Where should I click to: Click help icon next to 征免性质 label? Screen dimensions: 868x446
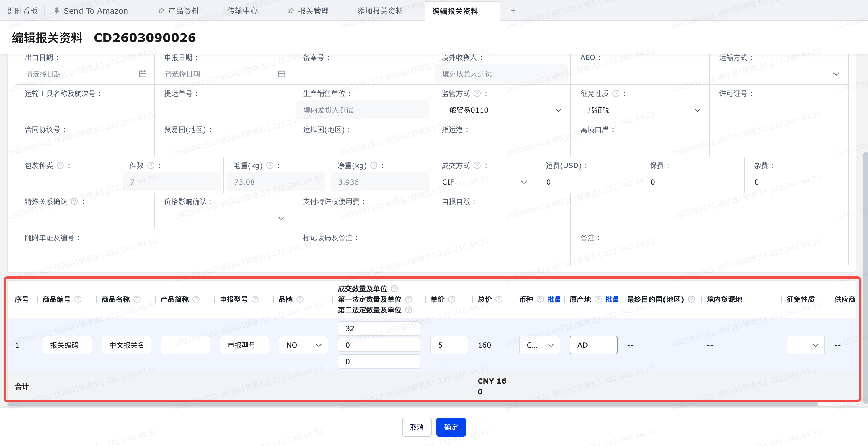[x=616, y=93]
